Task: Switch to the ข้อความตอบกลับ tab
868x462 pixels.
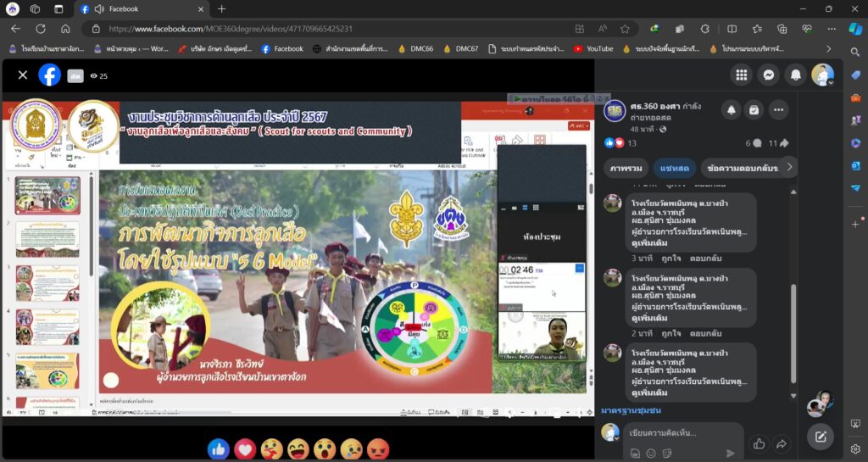Action: pyautogui.click(x=743, y=168)
